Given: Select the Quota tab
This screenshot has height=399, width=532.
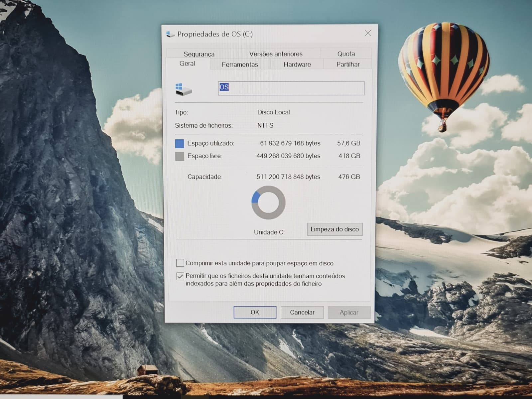Looking at the screenshot, I should point(346,54).
